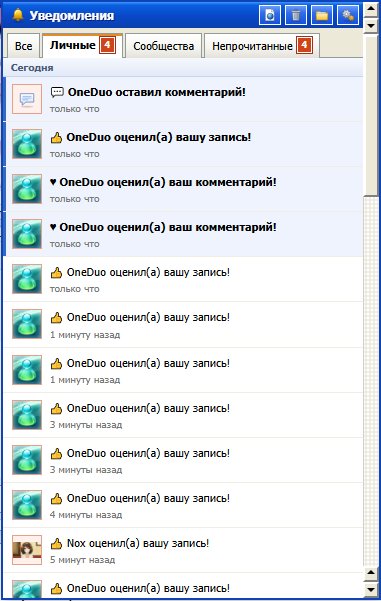Viewport: 381px width, 601px height.
Task: Click the speech bubble icon before 'OneDuo оставил комментарий'
Action: 57,92
